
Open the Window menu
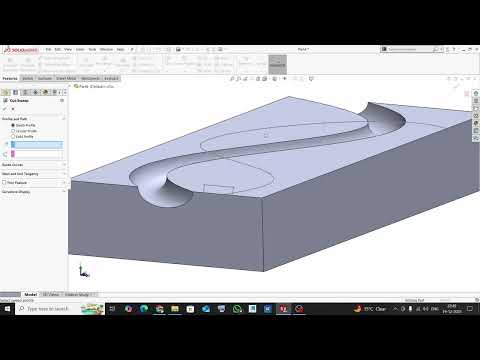[x=106, y=49]
